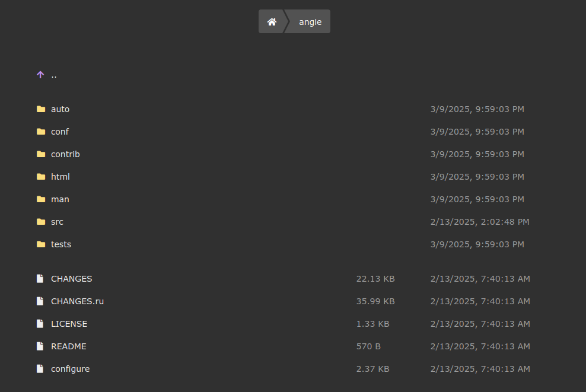Go to parent directory via '..' link

pyautogui.click(x=54, y=75)
